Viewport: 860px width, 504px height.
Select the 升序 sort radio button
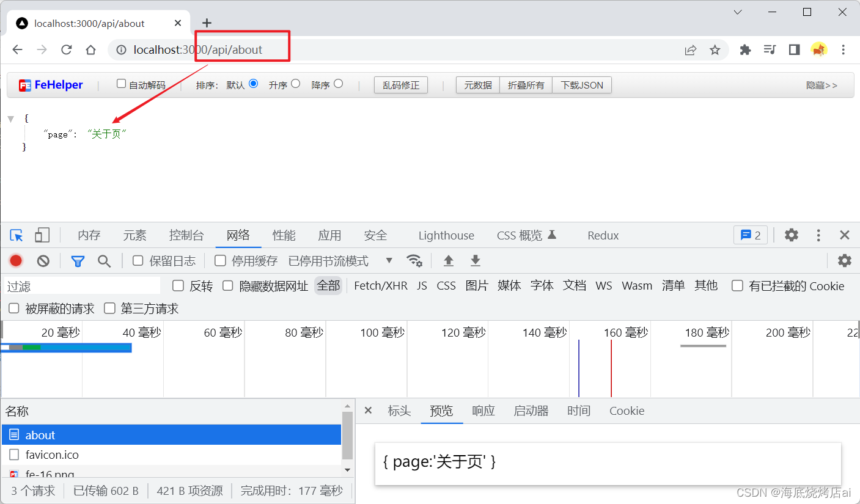click(296, 84)
